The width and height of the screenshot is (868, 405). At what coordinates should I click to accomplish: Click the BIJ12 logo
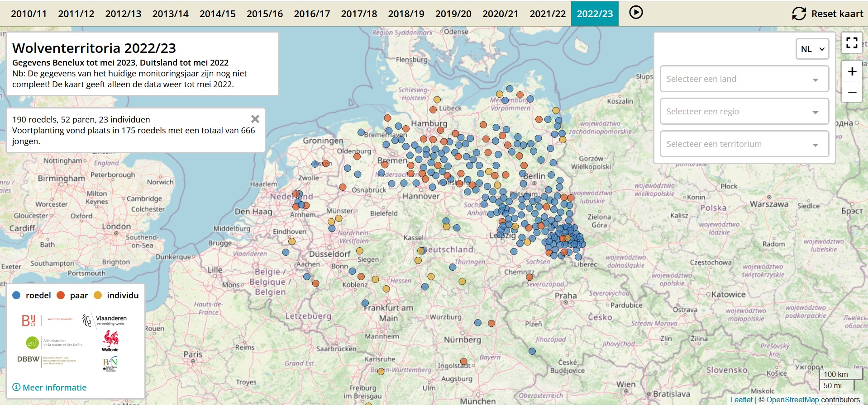coord(29,320)
